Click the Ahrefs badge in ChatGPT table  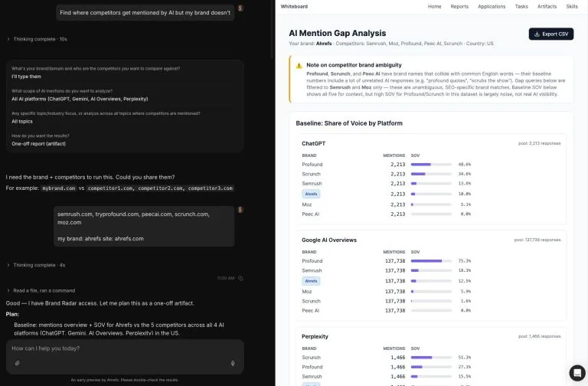(311, 194)
